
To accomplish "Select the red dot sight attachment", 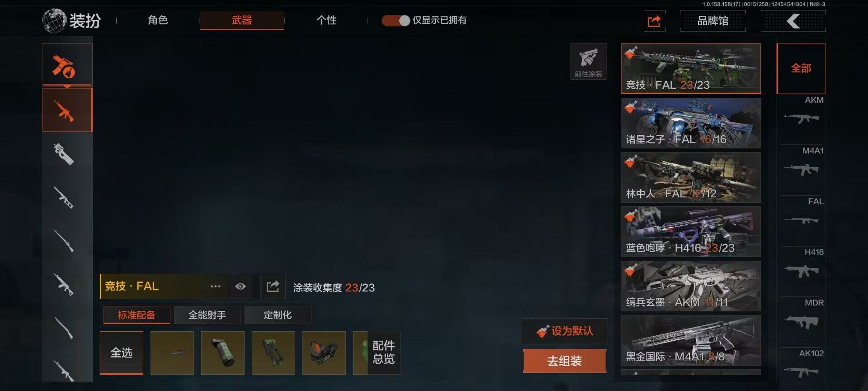I will (324, 353).
